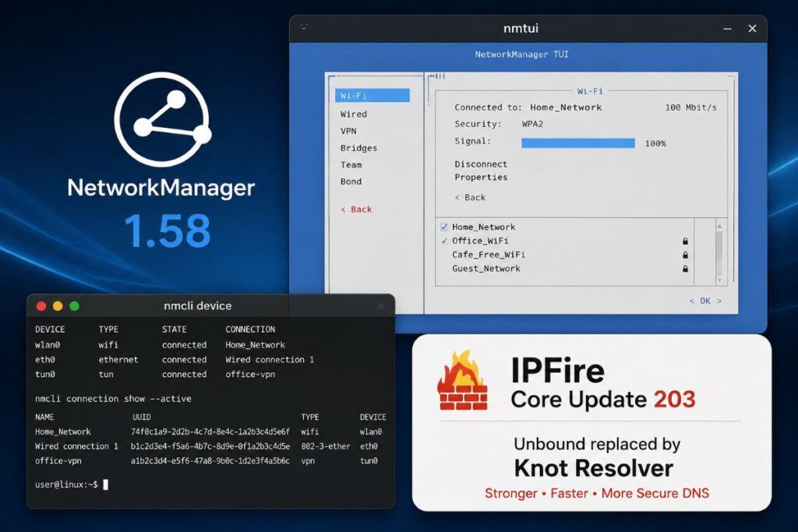Click the WPA2 security value
The image size is (798, 532).
pyautogui.click(x=532, y=124)
